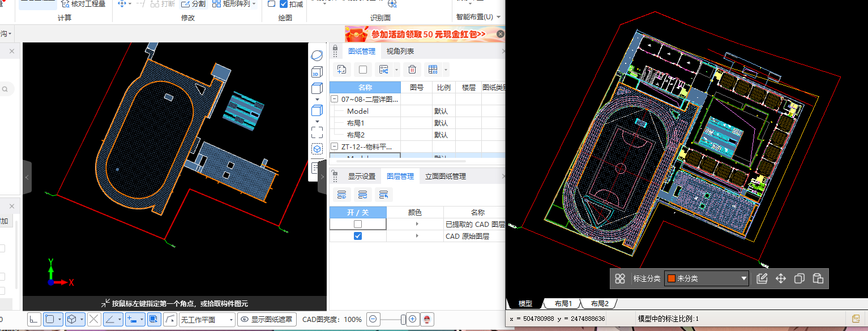868x331 pixels.
Task: Click the 分割 split tool
Action: 194,4
